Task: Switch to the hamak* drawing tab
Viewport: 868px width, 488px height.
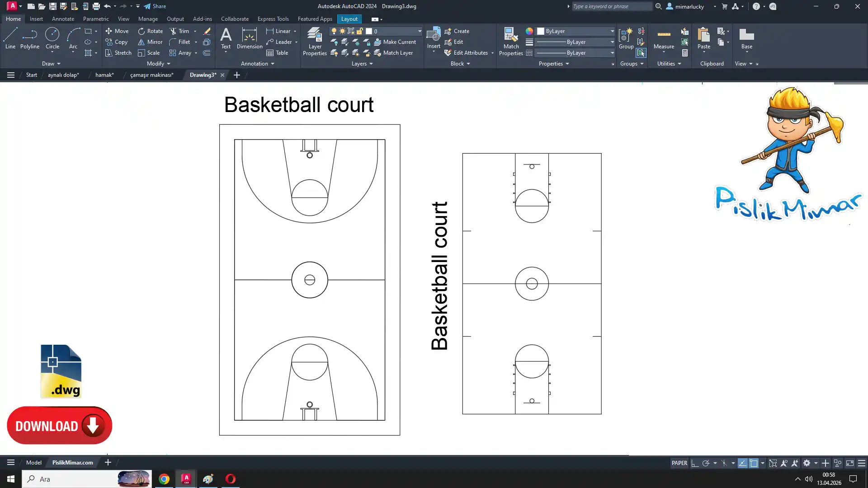Action: [104, 75]
